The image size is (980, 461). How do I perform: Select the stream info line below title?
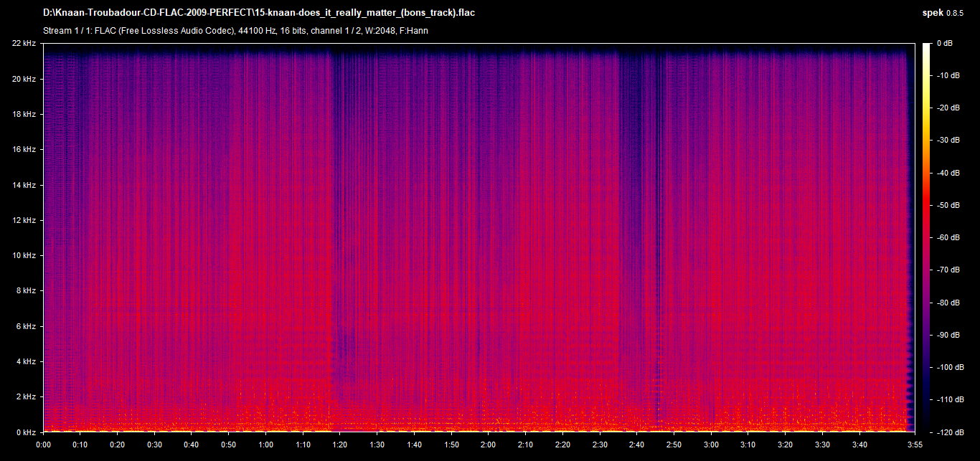point(236,31)
